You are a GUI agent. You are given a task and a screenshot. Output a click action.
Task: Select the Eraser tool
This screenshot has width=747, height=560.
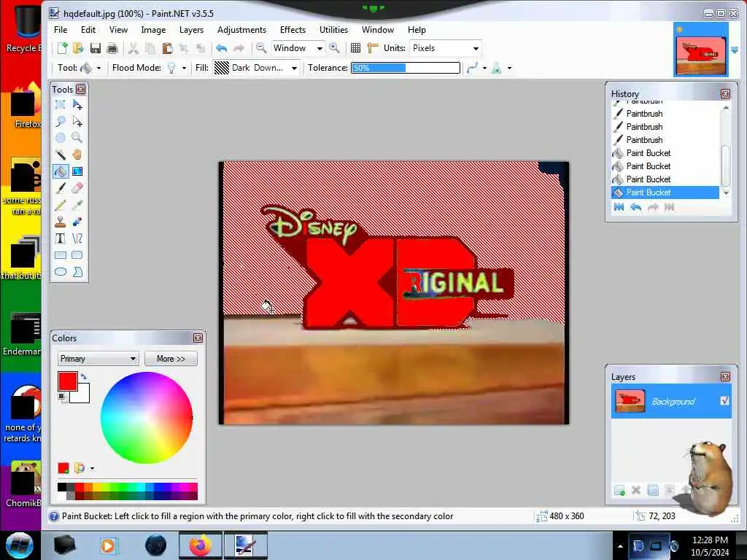[77, 188]
